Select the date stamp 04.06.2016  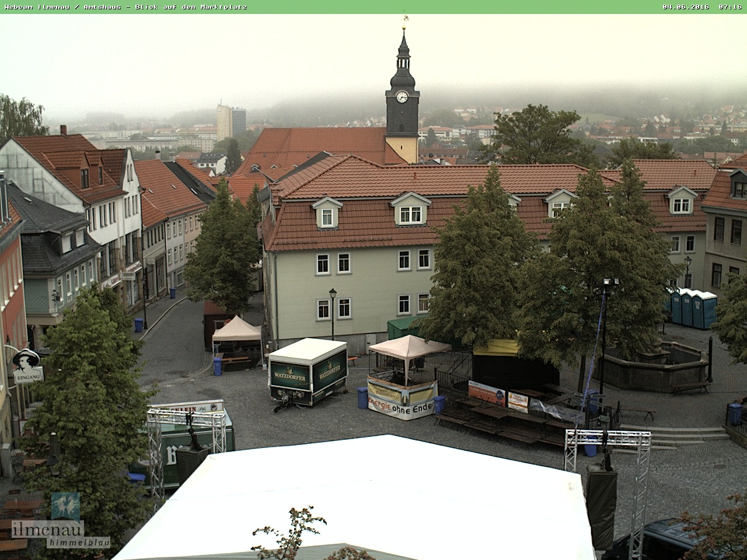coord(686,7)
